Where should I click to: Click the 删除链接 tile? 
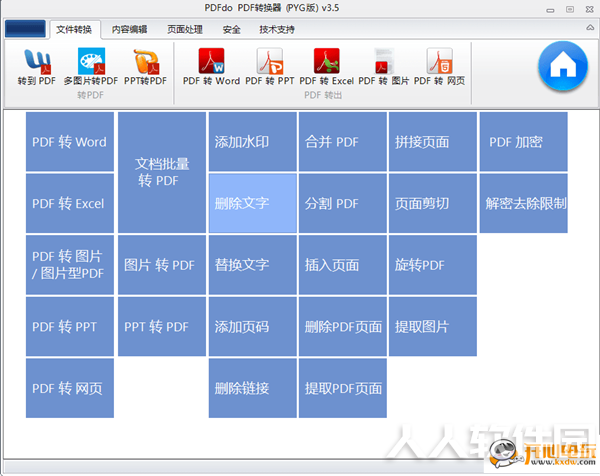point(253,388)
